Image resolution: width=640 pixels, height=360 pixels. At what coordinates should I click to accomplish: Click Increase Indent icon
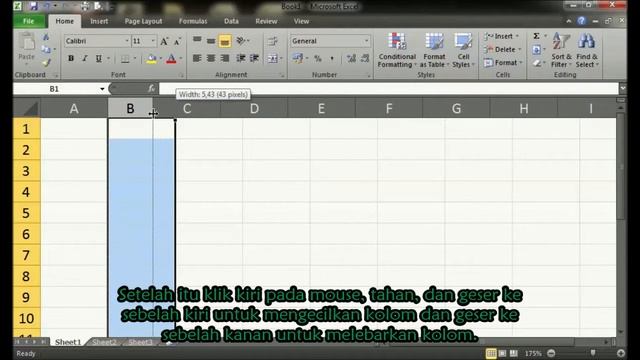coord(255,58)
